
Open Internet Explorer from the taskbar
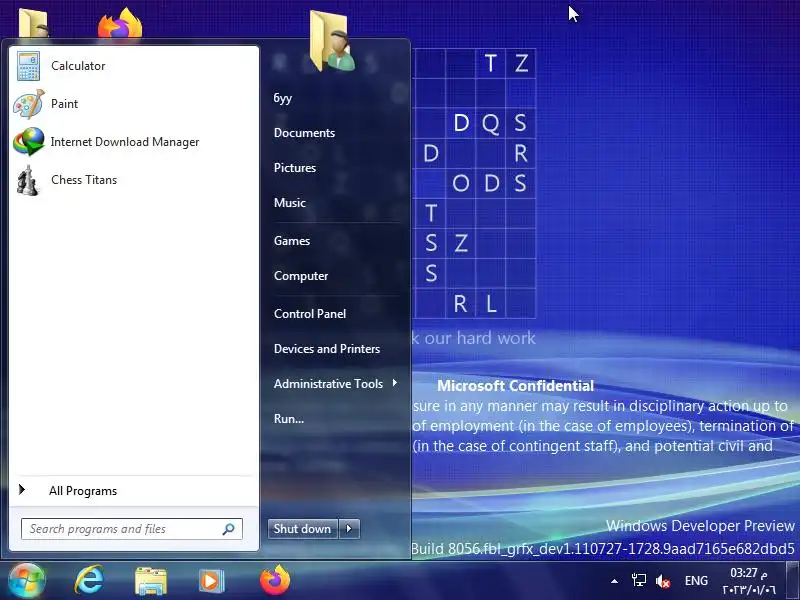(x=89, y=580)
